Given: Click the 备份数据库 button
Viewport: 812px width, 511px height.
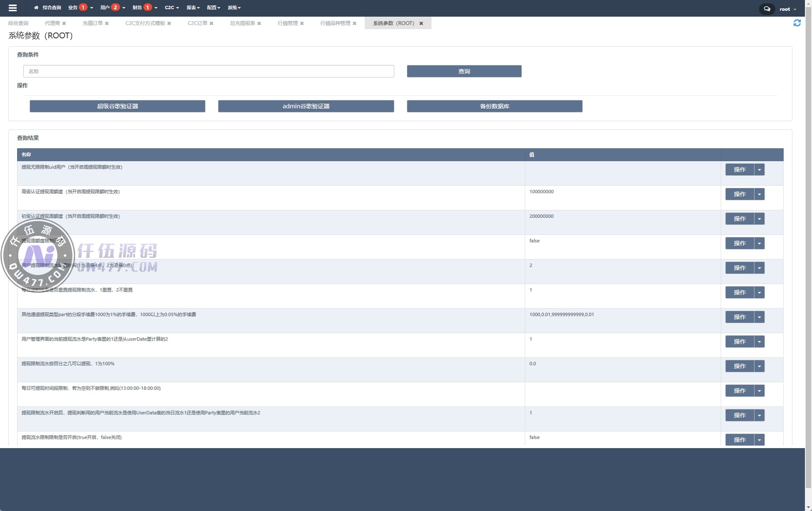Looking at the screenshot, I should [494, 106].
